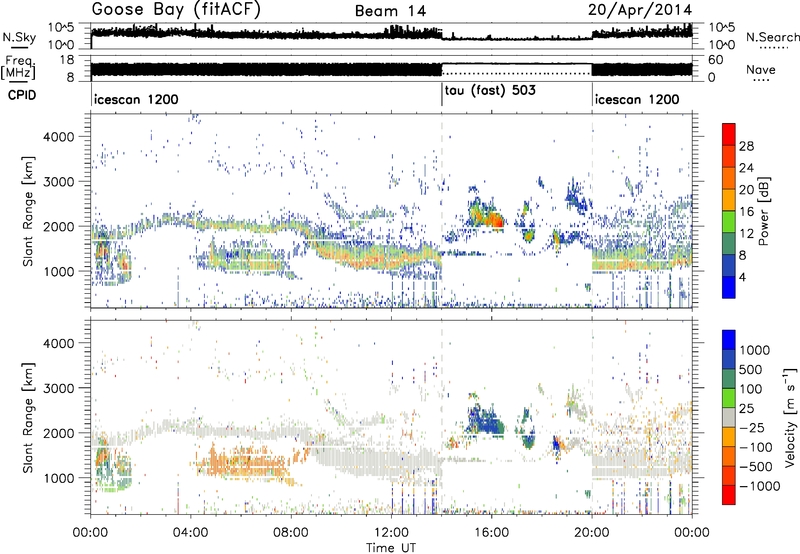Click the '12:00' time axis tick label
The height and width of the screenshot is (554, 800).
(x=391, y=533)
